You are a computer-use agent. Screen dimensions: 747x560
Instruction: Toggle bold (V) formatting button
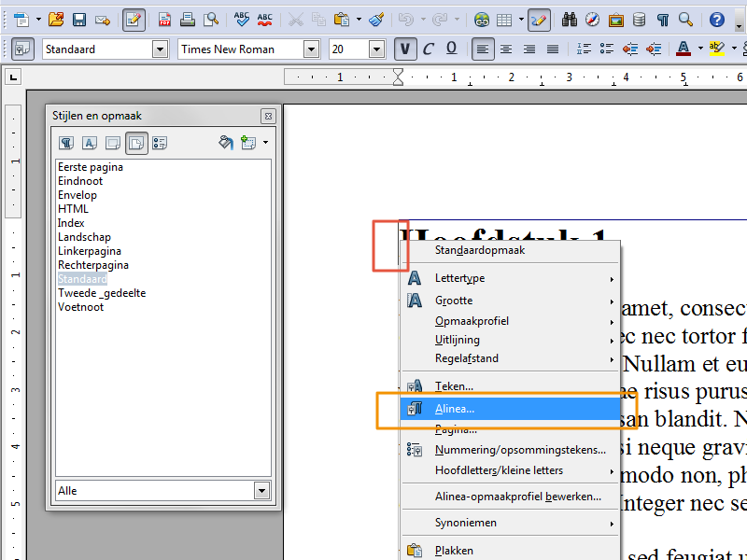click(x=405, y=49)
